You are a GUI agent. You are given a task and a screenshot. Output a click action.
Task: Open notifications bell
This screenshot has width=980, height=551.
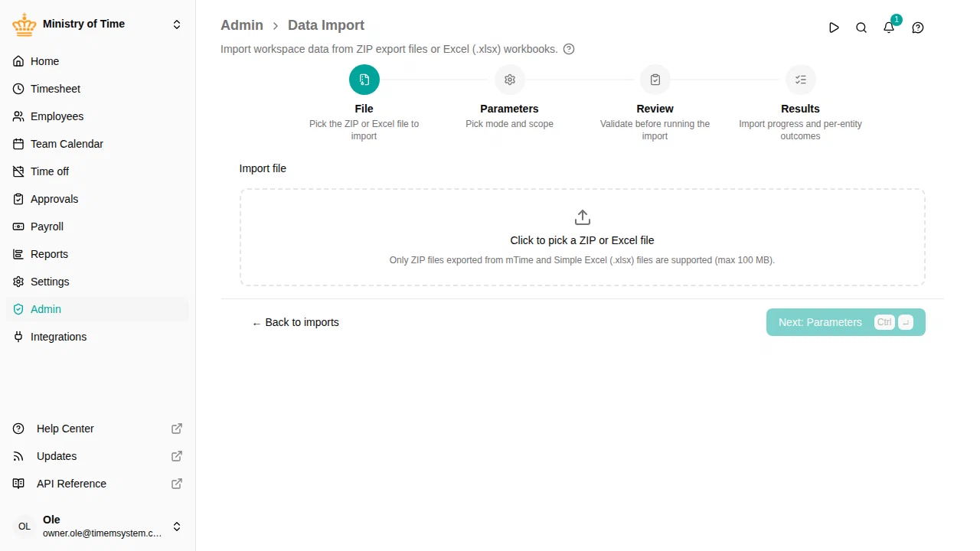889,28
